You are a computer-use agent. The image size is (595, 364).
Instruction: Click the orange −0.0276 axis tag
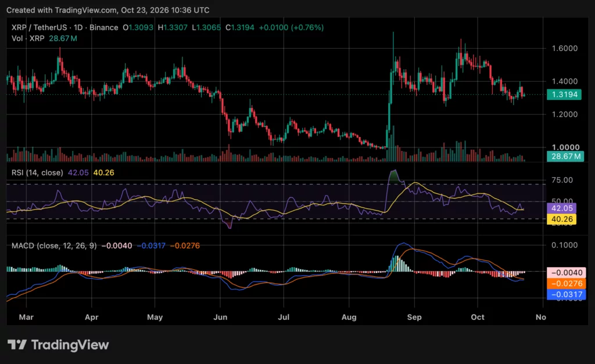[567, 284]
